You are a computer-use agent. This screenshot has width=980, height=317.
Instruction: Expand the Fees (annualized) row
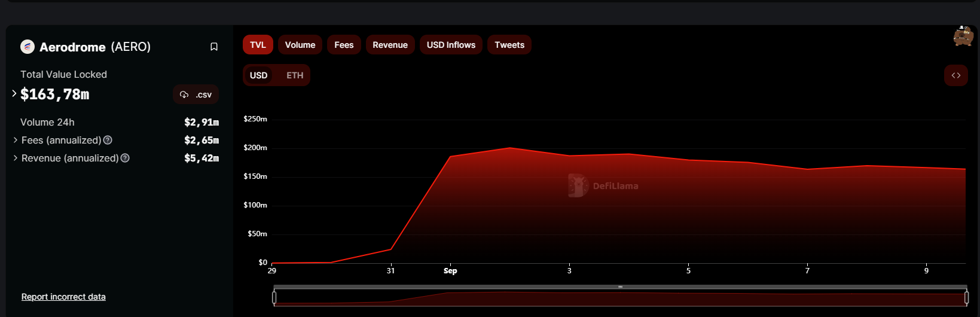coord(15,140)
